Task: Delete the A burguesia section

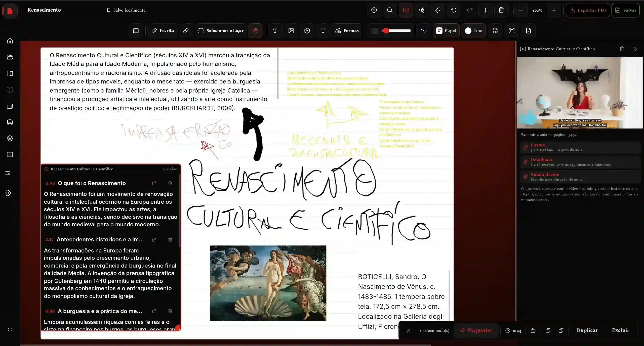Action: coord(170,311)
